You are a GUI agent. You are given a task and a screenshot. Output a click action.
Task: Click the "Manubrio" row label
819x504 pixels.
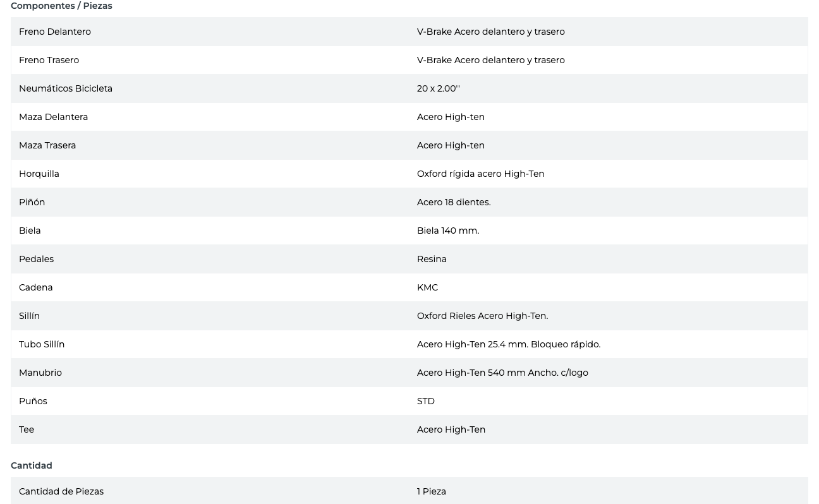click(x=40, y=373)
